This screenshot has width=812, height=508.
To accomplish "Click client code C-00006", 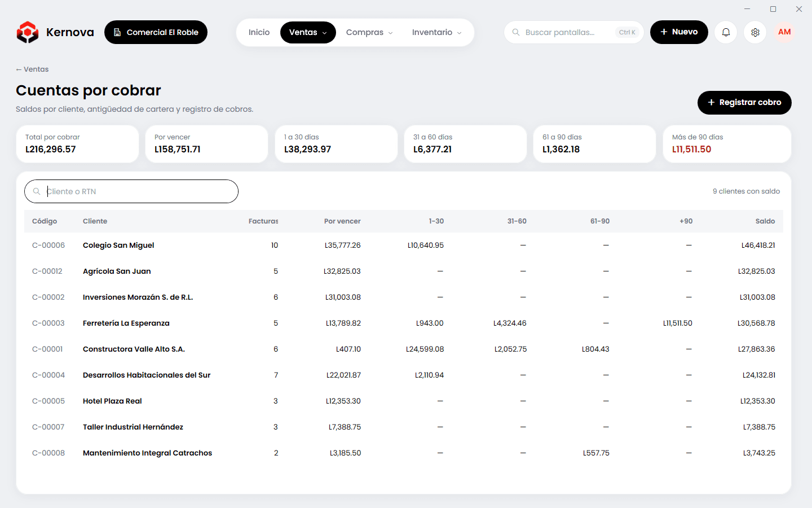I will 48,246.
